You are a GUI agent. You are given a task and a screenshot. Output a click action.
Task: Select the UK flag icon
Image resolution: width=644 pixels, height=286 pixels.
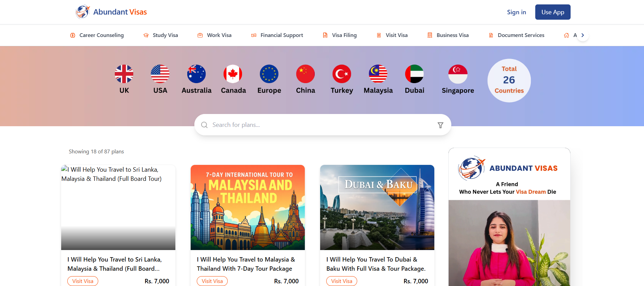pos(124,74)
